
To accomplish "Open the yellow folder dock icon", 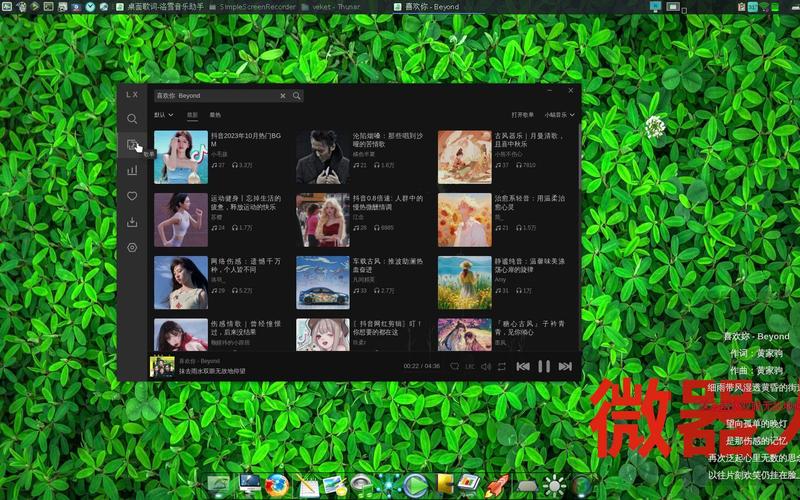I will (x=444, y=485).
